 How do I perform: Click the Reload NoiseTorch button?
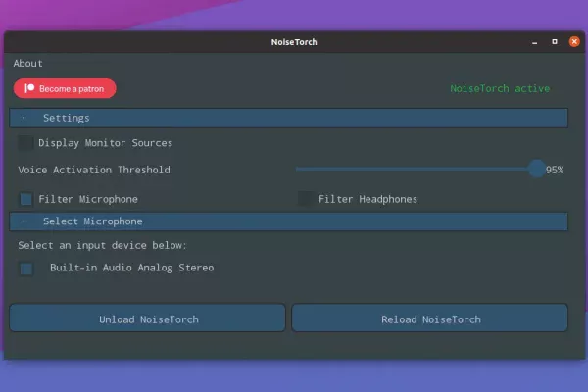coord(430,318)
